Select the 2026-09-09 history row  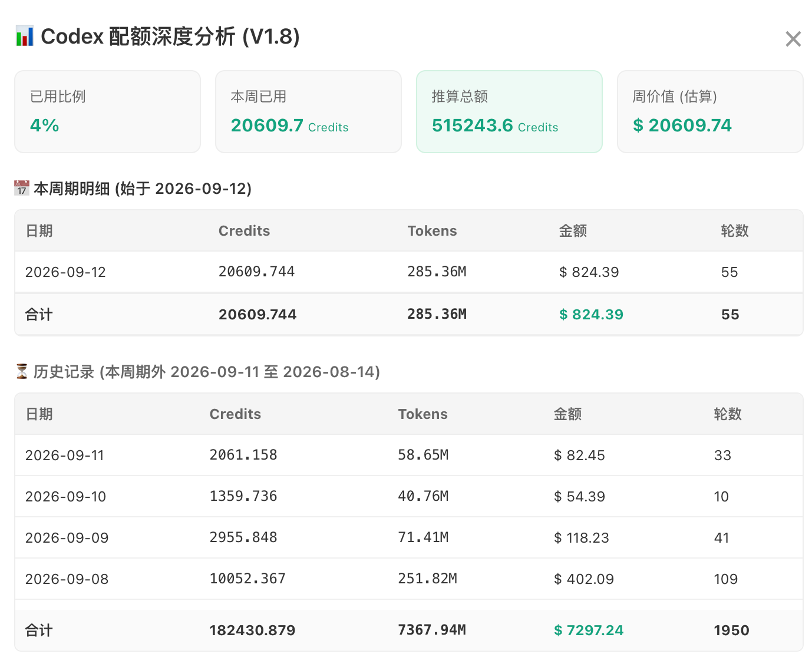click(x=409, y=538)
